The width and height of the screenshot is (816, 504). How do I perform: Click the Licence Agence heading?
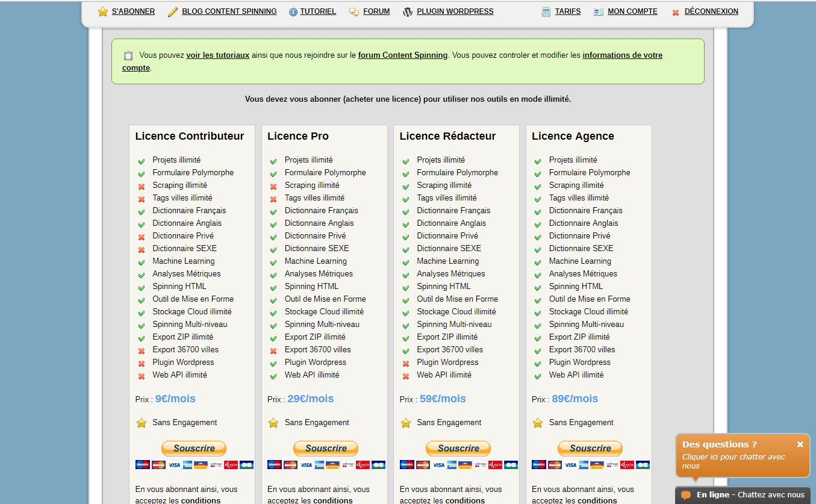(573, 136)
